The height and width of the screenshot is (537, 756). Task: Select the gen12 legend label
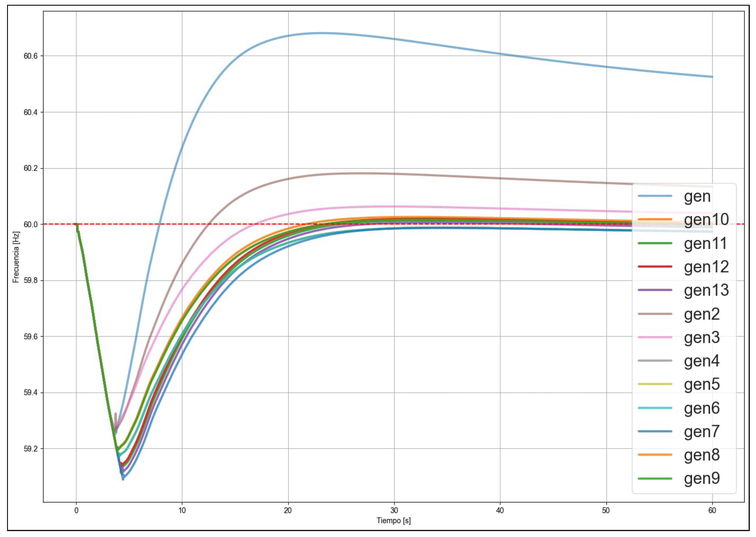pos(706,267)
